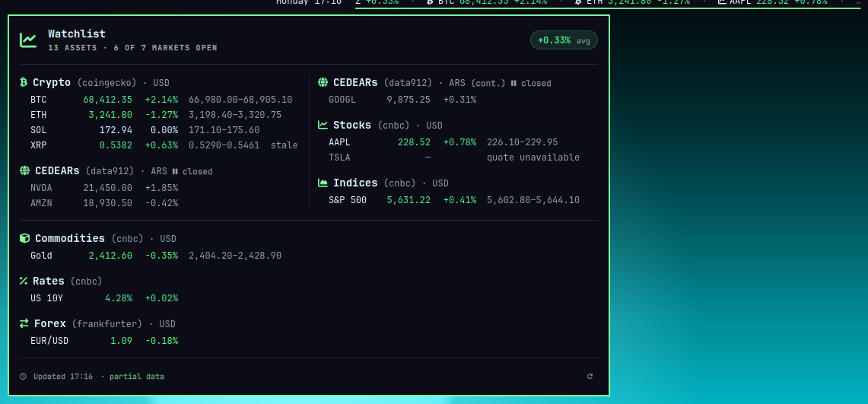Screen dimensions: 868x404
Task: Click GOOGL price 9,875.25
Action: pos(408,100)
